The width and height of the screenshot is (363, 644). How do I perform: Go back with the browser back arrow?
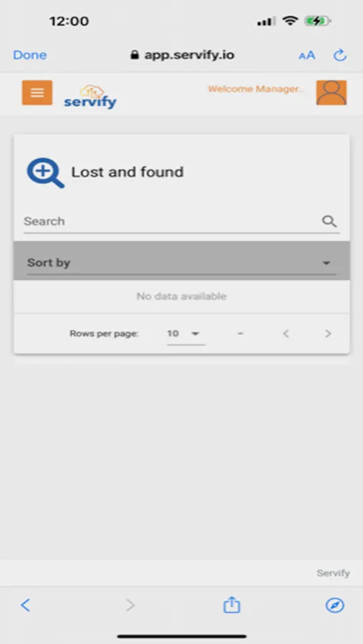[26, 605]
